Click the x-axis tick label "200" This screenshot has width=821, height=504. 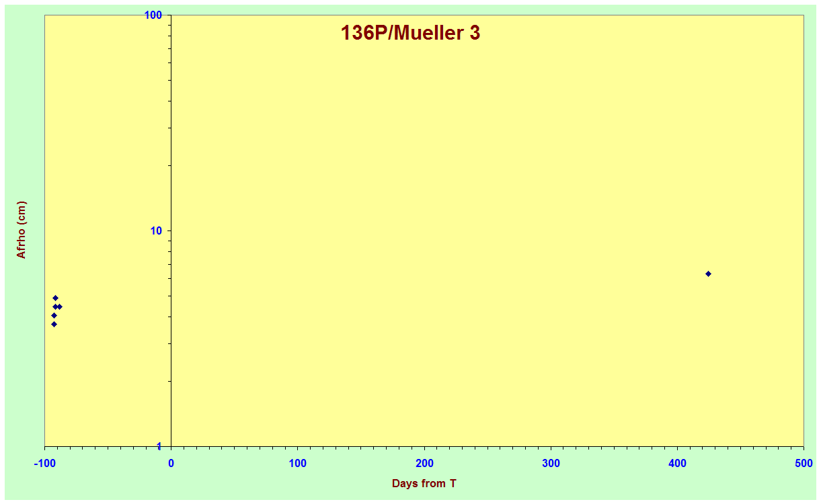pyautogui.click(x=424, y=464)
